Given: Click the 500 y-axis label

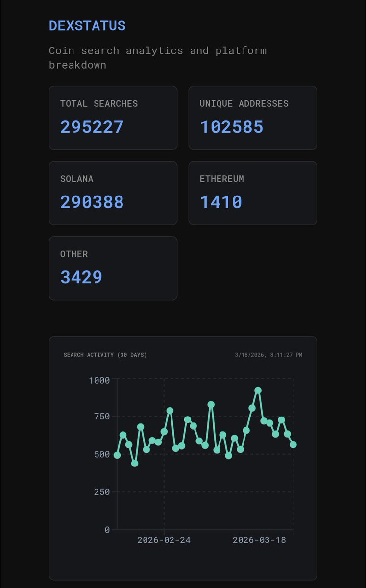Looking at the screenshot, I should (102, 455).
